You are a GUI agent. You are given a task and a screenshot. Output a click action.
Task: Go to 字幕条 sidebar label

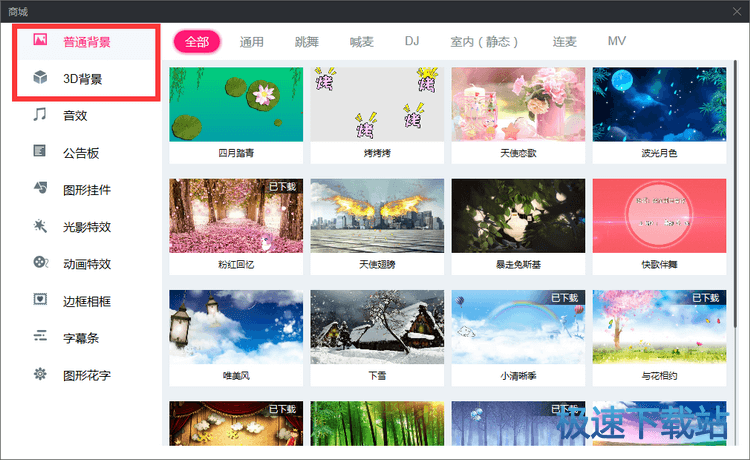pyautogui.click(x=81, y=338)
